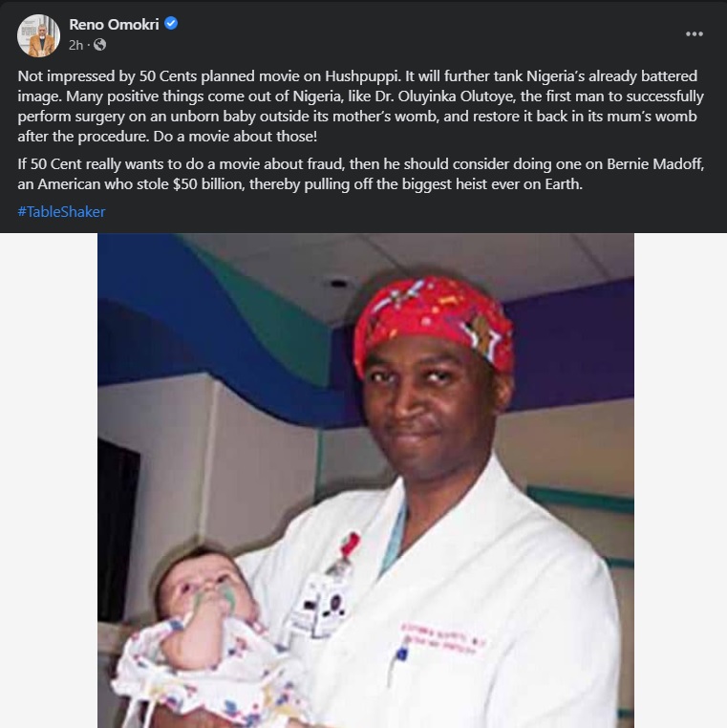This screenshot has height=728, width=727.
Task: Click the red surgical cap in photo
Action: [433, 325]
